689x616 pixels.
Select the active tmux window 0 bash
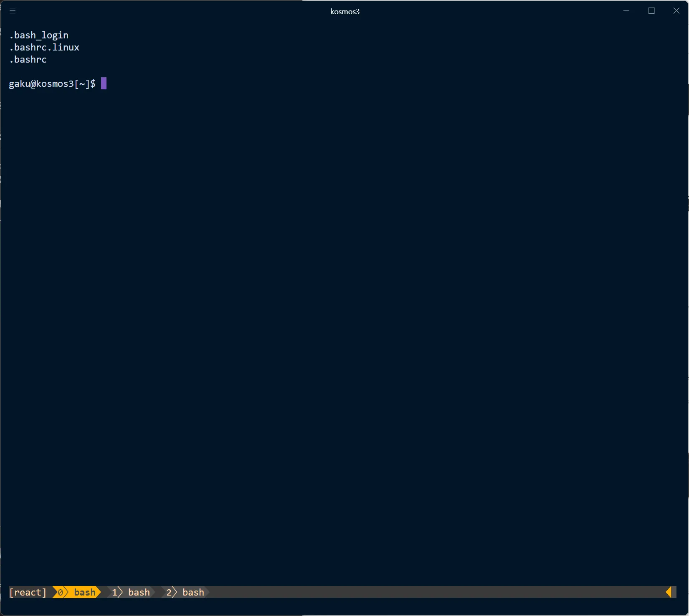(x=84, y=592)
